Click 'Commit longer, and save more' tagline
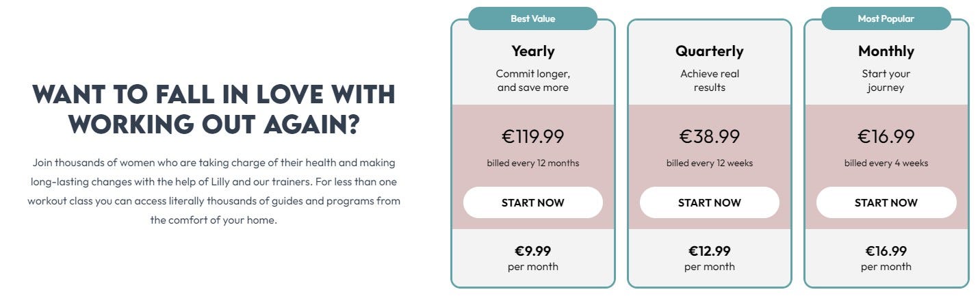This screenshot has height=305, width=980. tap(532, 81)
